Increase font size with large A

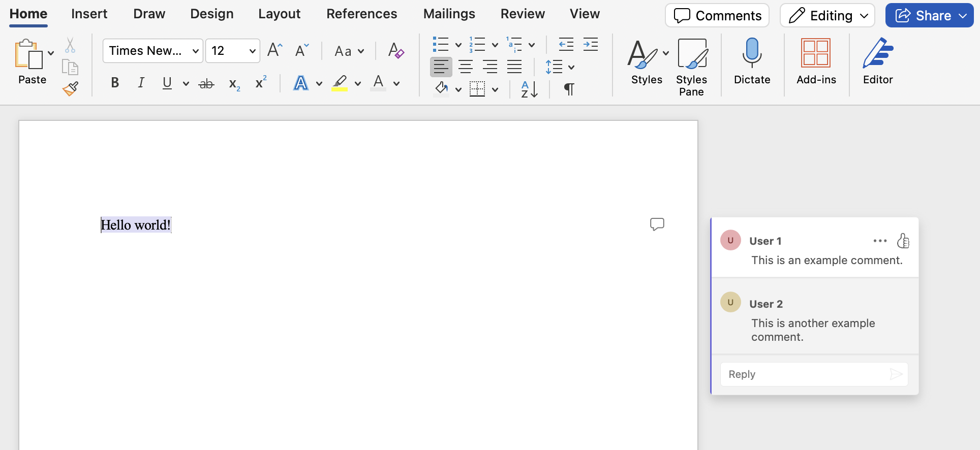[274, 50]
